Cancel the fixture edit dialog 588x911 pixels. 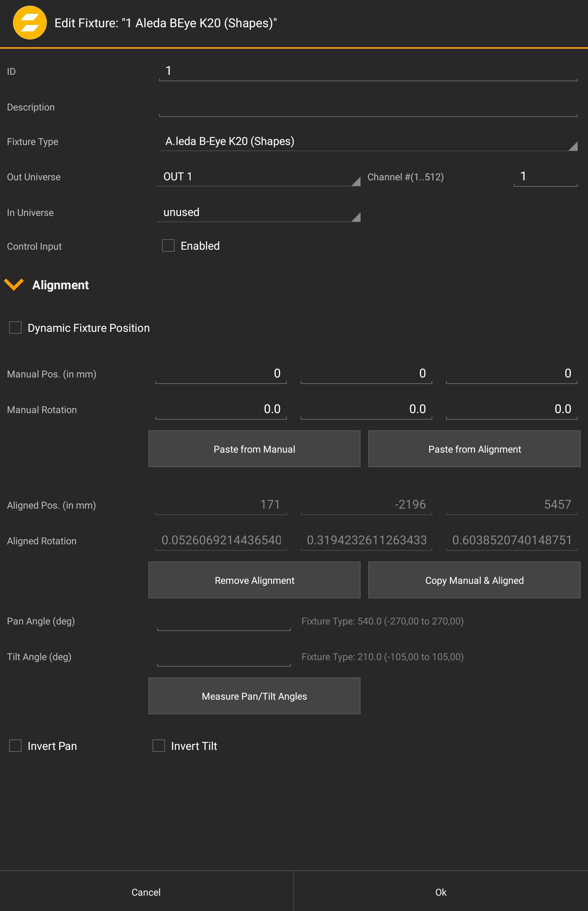[x=146, y=892]
